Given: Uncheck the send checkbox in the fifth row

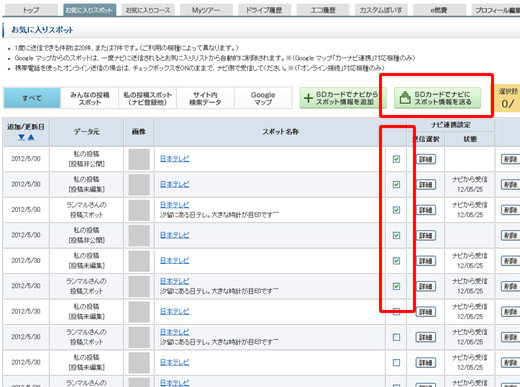Looking at the screenshot, I should pyautogui.click(x=396, y=261).
